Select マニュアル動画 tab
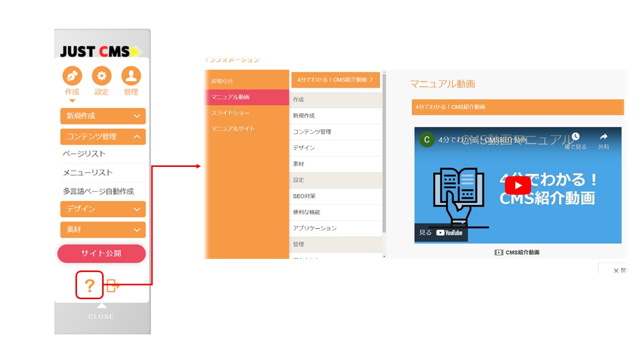 click(x=247, y=97)
